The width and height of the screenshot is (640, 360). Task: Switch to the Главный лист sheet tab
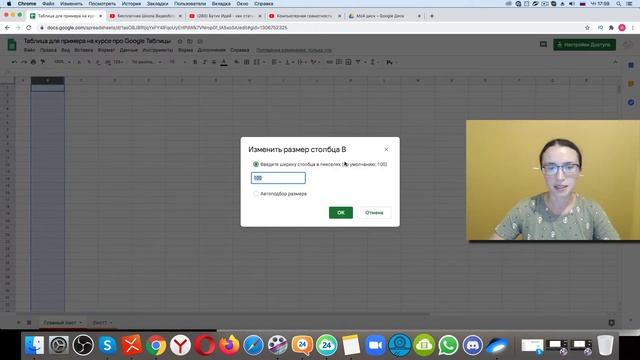tap(62, 322)
